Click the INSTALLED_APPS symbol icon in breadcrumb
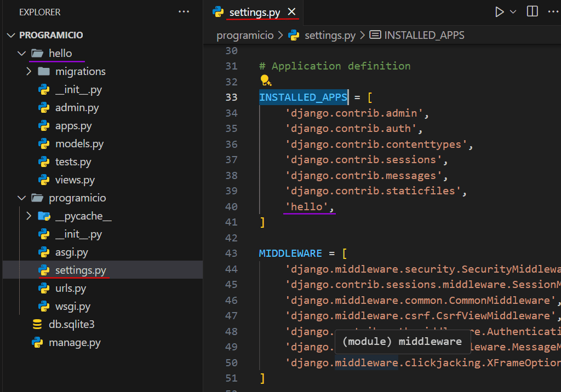Image resolution: width=561 pixels, height=392 pixels. (x=375, y=34)
